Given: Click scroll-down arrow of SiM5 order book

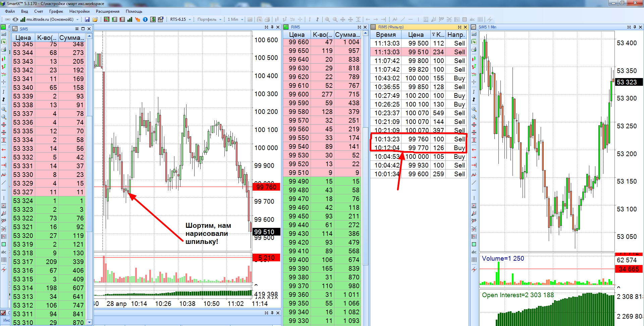Looking at the screenshot, I should pyautogui.click(x=89, y=322).
